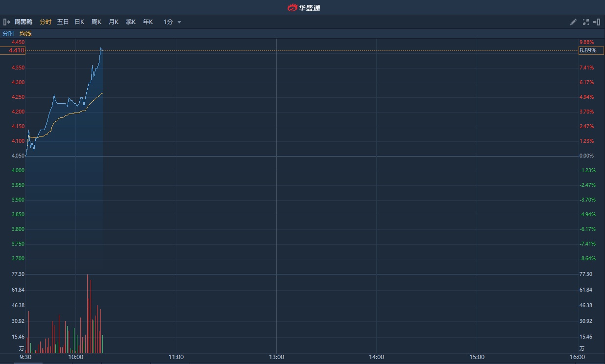The width and height of the screenshot is (605, 364).
Task: Open the pencil drawing tool
Action: tap(573, 22)
